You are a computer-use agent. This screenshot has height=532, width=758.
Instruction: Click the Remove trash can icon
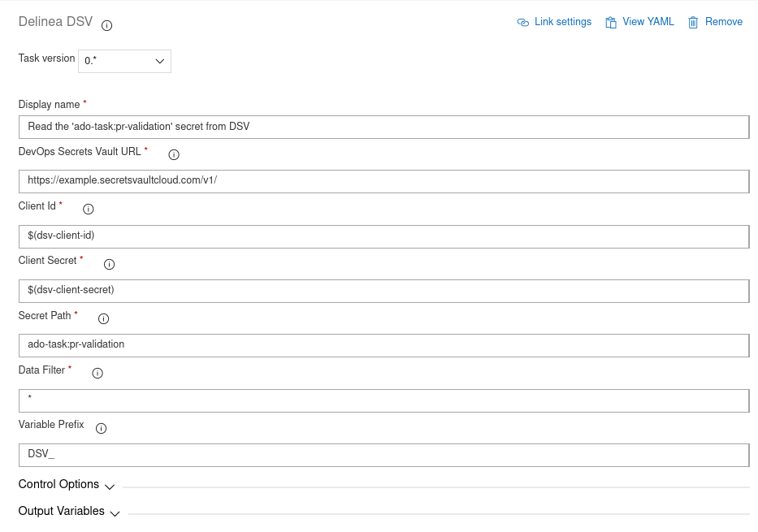coord(693,22)
